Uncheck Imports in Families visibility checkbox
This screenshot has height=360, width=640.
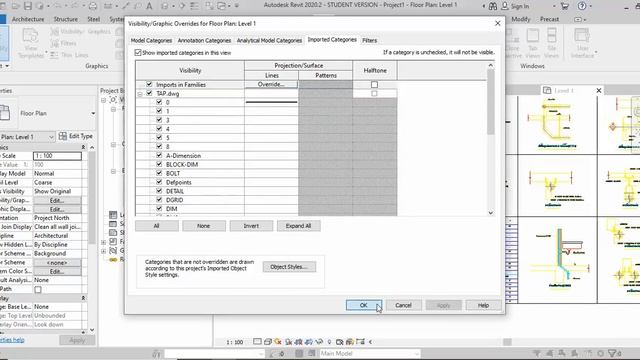(149, 84)
